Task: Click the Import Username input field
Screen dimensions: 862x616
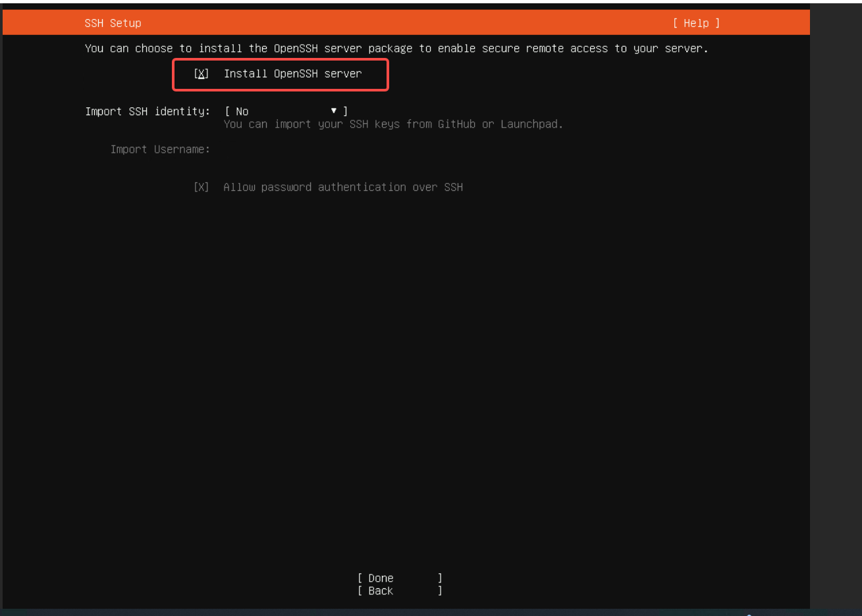Action: tap(329, 149)
